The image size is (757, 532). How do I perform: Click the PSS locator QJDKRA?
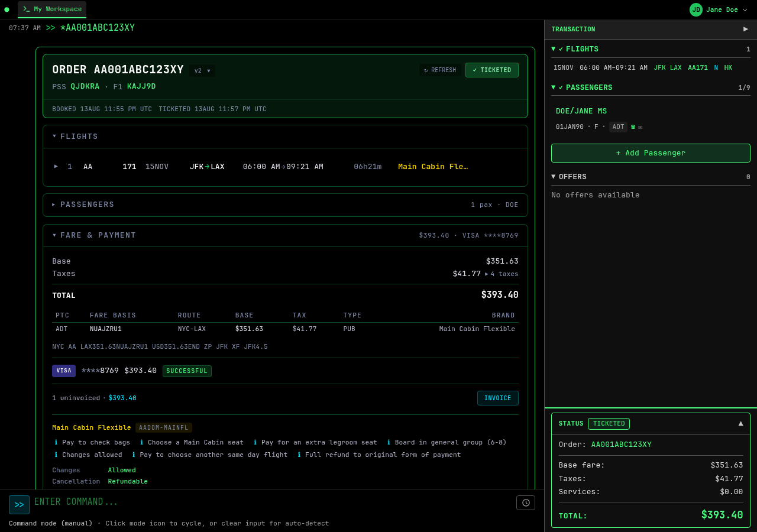[85, 86]
